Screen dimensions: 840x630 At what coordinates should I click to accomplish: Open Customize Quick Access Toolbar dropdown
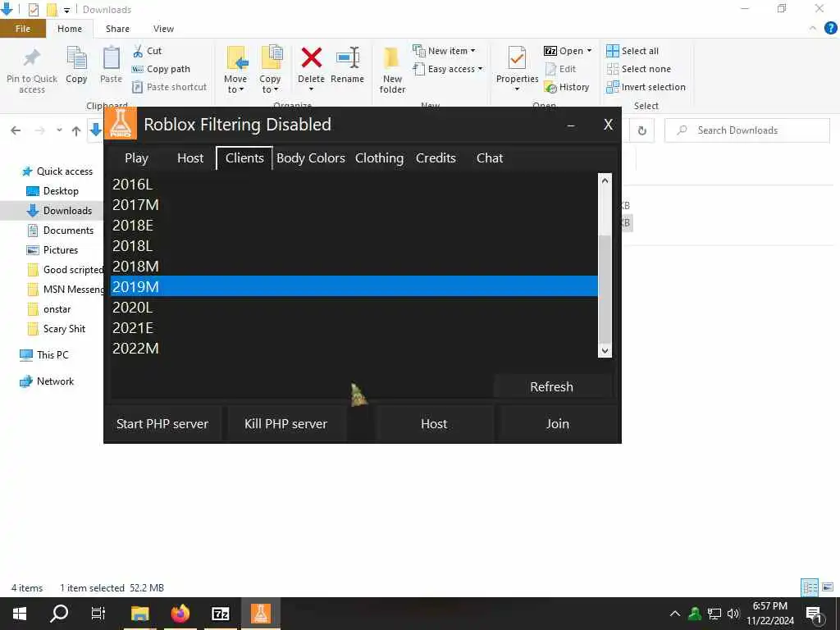click(x=66, y=10)
